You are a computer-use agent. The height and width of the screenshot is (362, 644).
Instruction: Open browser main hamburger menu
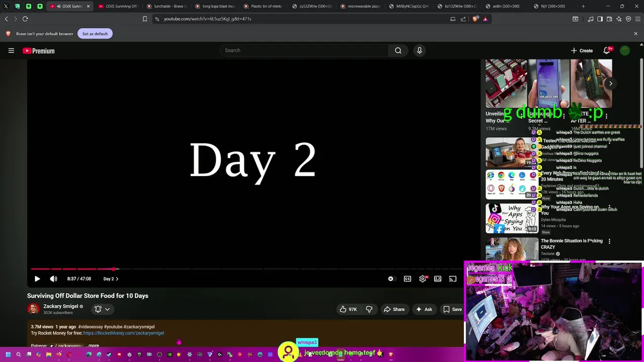[638, 19]
